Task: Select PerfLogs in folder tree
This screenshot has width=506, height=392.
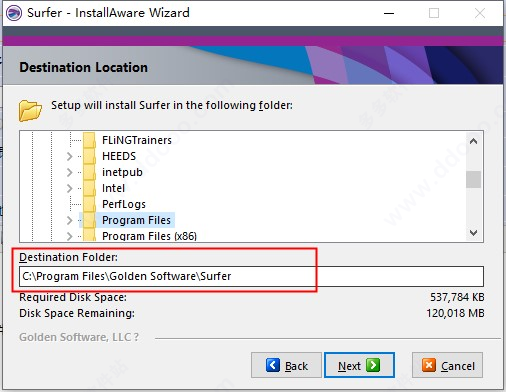Action: [124, 204]
